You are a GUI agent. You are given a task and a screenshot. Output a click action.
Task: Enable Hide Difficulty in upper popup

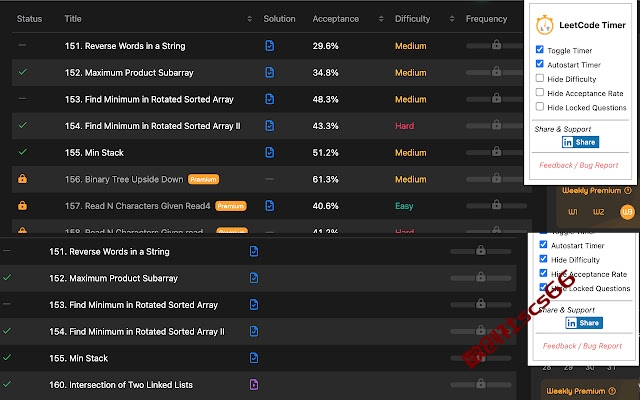[x=540, y=78]
